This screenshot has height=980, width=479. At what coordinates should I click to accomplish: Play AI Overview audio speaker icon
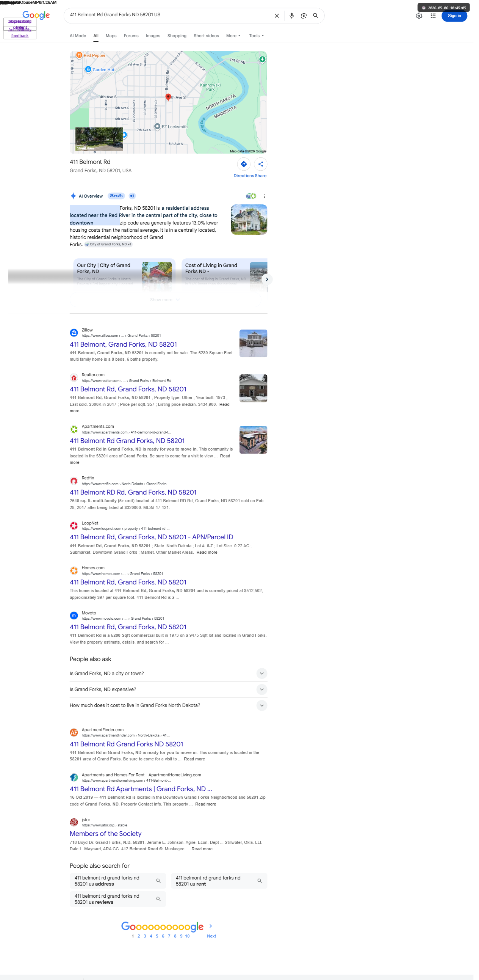pos(132,196)
